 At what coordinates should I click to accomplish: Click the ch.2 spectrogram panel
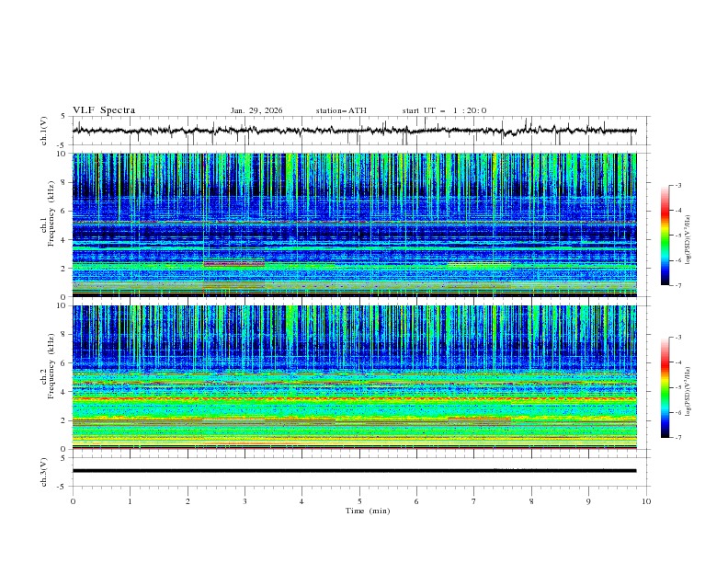354,377
